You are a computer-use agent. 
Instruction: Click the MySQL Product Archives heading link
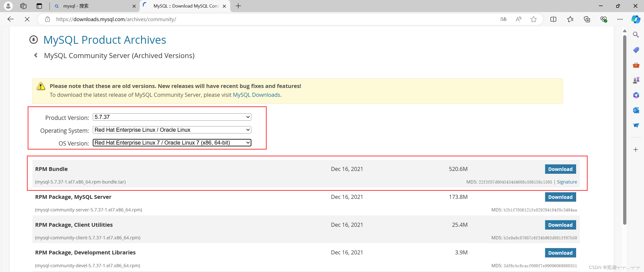(105, 40)
